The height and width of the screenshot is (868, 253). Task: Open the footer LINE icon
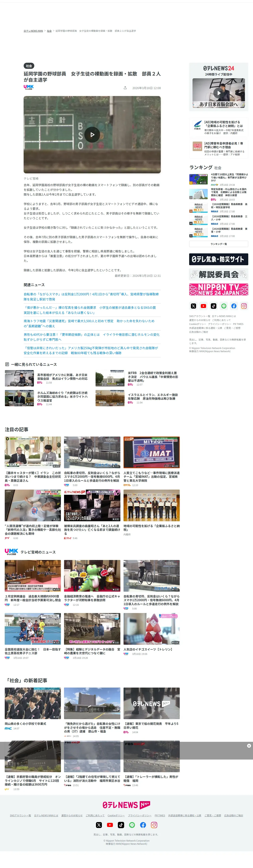(x=132, y=825)
